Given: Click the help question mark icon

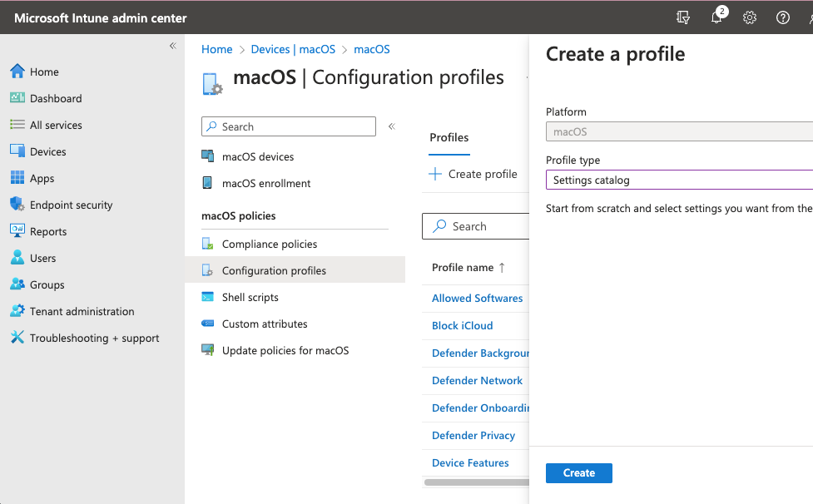Looking at the screenshot, I should point(783,17).
